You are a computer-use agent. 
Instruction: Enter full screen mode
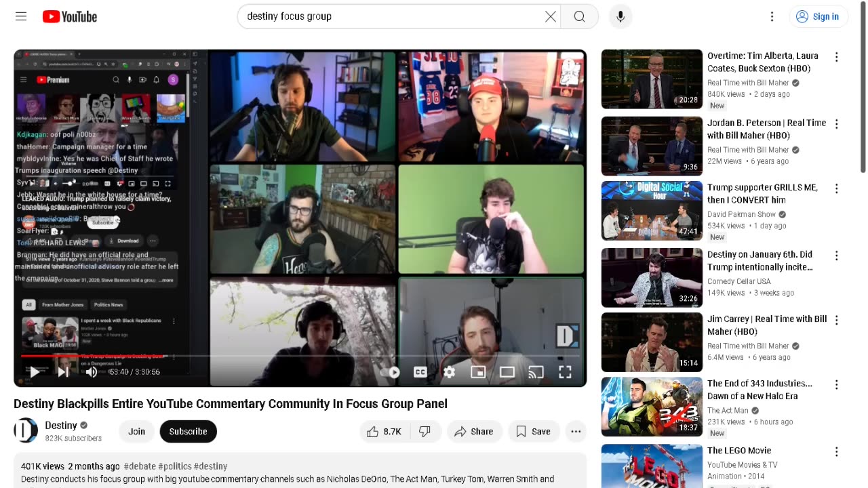[565, 371]
